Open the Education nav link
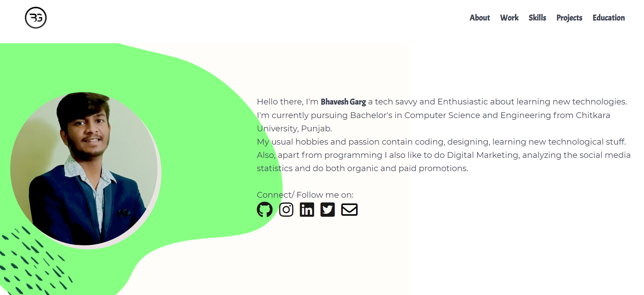This screenshot has height=295, width=644. pos(609,18)
